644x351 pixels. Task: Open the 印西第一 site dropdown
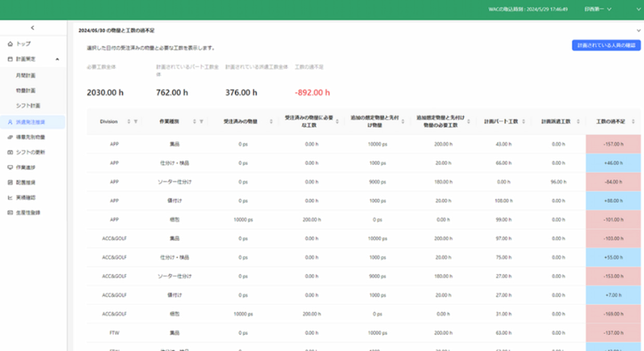pyautogui.click(x=598, y=9)
